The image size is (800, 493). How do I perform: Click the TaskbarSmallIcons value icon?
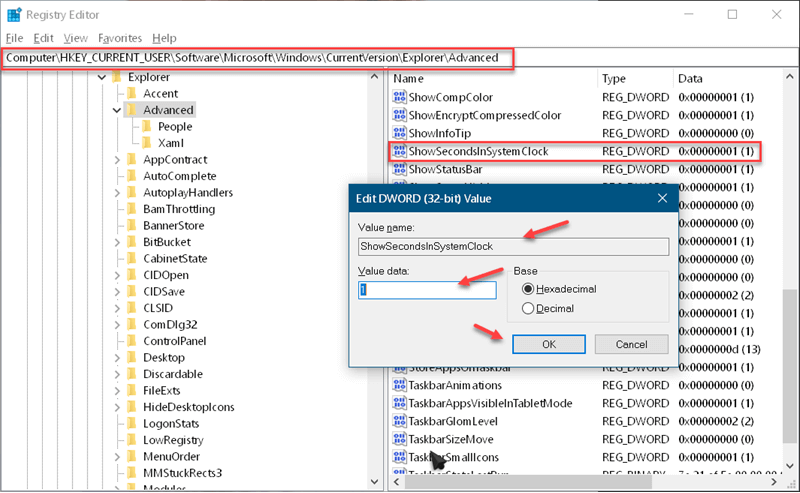tap(399, 457)
